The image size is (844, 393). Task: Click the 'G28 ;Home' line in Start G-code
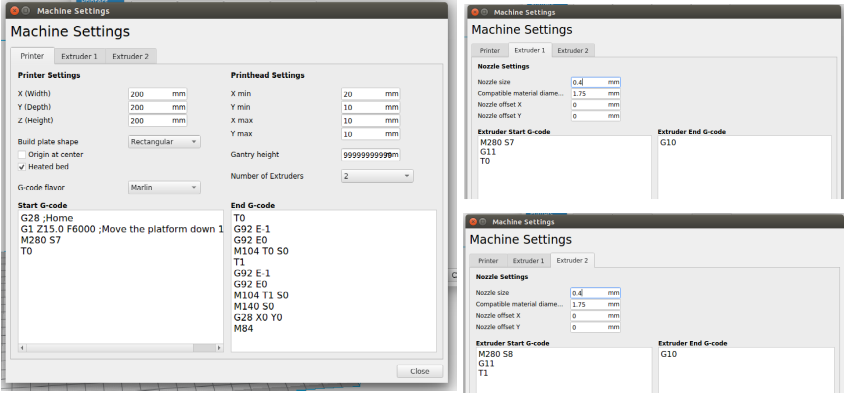coord(47,219)
